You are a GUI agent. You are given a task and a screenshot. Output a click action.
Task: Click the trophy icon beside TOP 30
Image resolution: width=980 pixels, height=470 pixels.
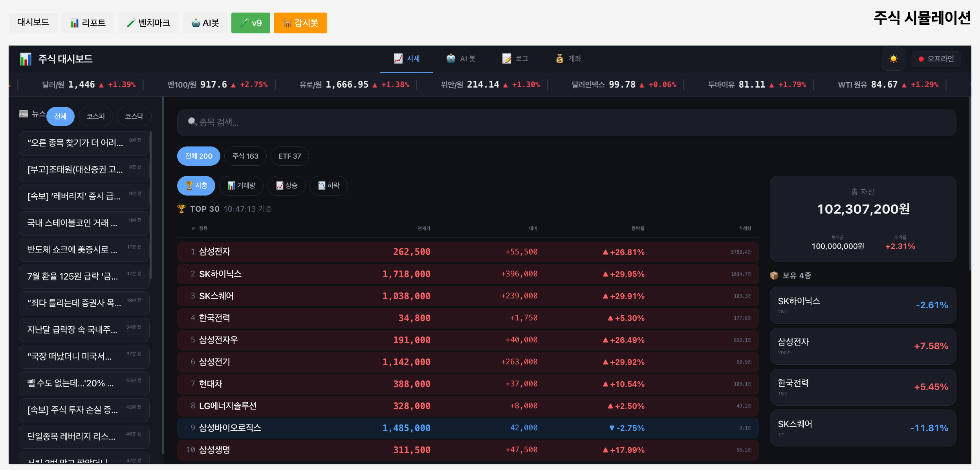click(181, 208)
